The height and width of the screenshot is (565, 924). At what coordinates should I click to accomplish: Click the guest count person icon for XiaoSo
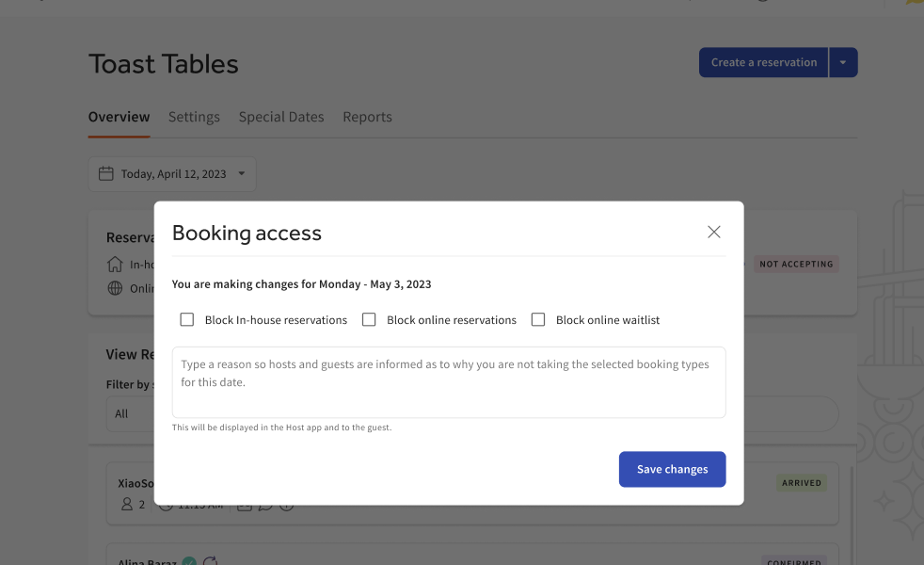point(128,505)
